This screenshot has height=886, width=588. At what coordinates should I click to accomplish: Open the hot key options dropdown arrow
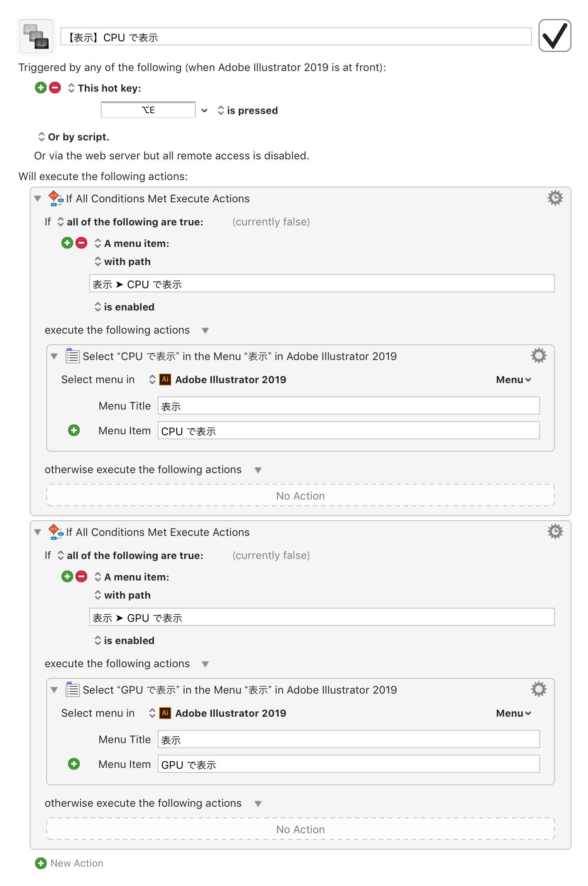coord(204,110)
